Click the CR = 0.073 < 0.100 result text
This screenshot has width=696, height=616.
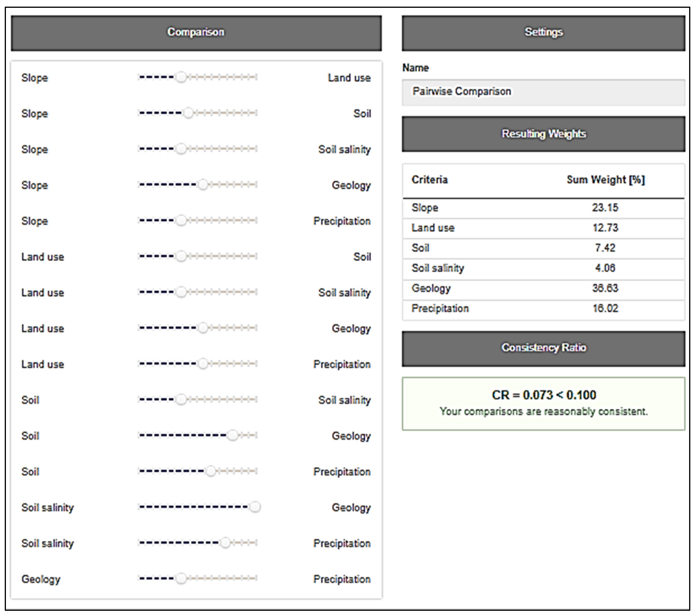[544, 395]
